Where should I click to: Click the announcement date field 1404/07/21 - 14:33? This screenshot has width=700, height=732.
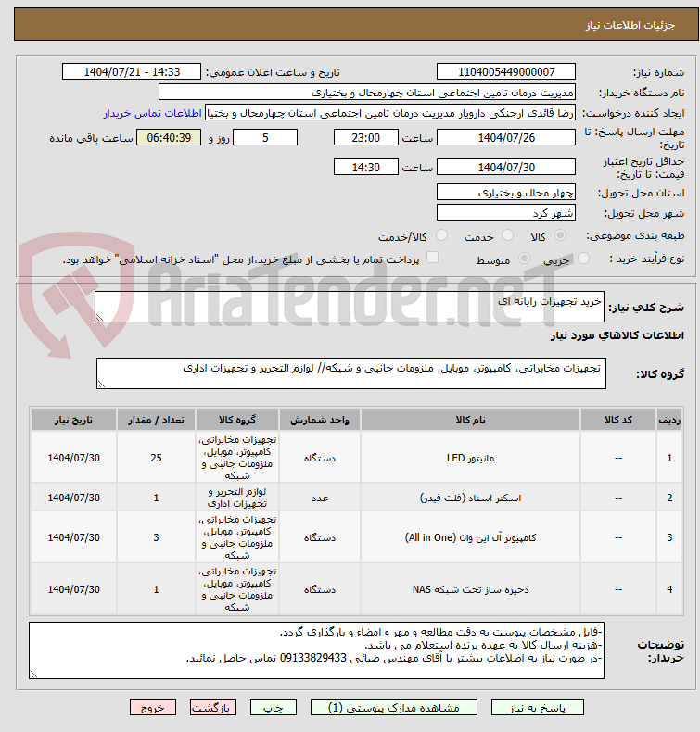tap(132, 72)
